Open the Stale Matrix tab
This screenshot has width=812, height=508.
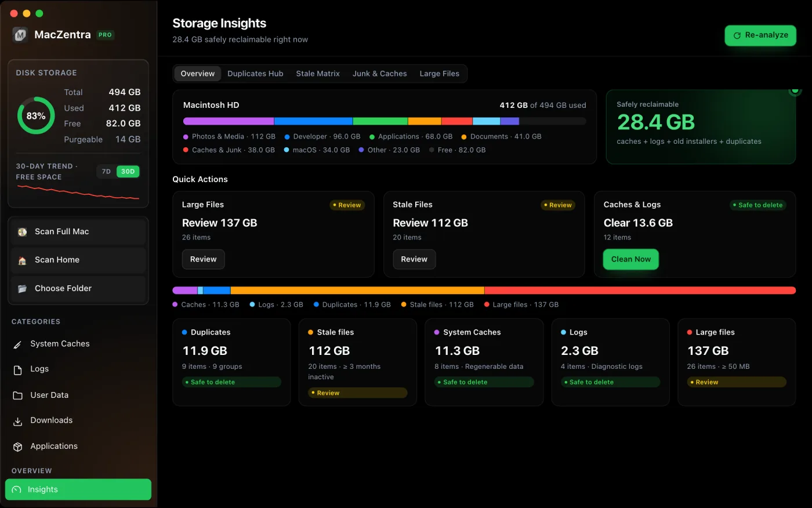318,74
